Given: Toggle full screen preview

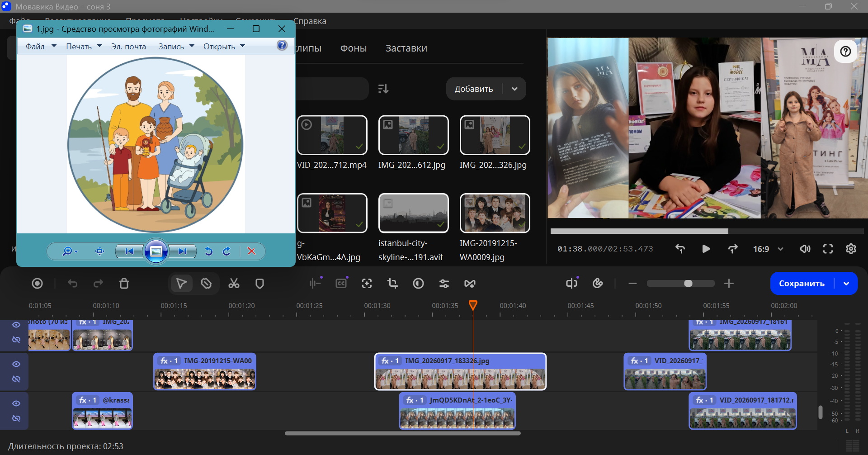Looking at the screenshot, I should [828, 249].
